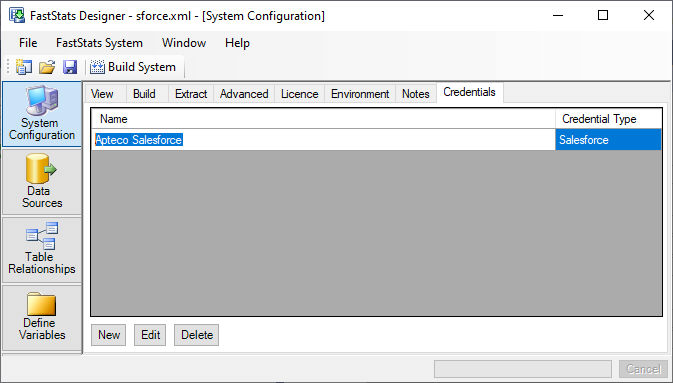
Task: Minimize the FastStats Designer window
Action: [x=558, y=15]
